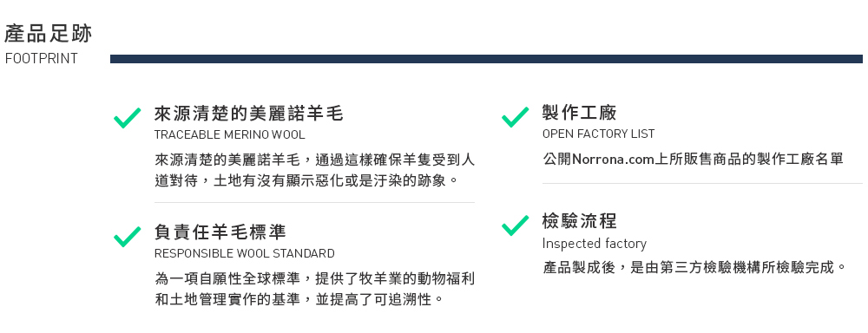This screenshot has width=868, height=333.
Task: Click the green checkmark beside Traceable Merino Wool
Action: 128,118
